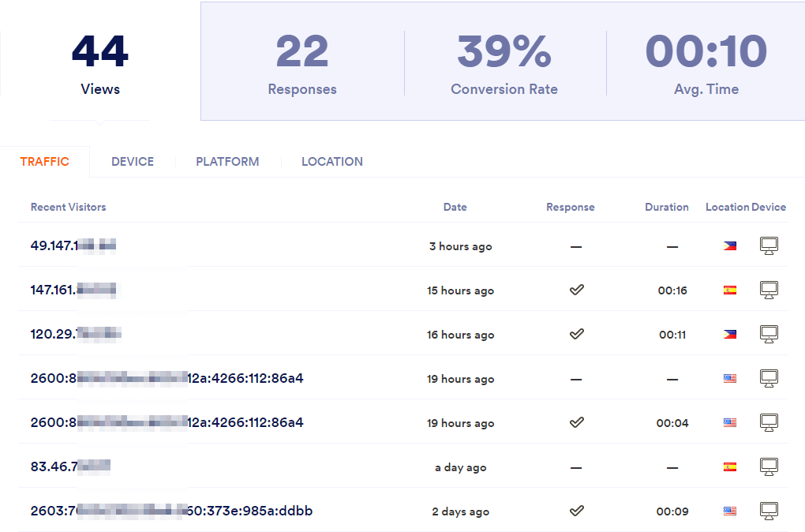Click the Philippines flag in the 49.147 row

tap(729, 245)
